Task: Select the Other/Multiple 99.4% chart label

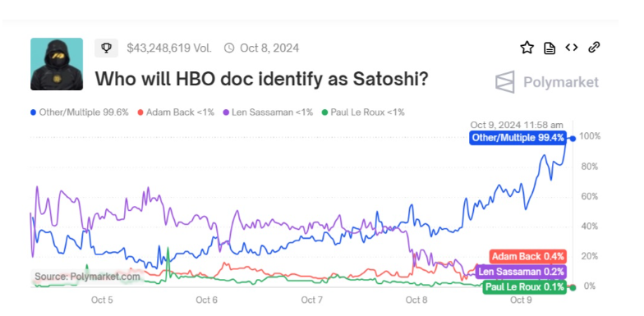Action: point(517,138)
